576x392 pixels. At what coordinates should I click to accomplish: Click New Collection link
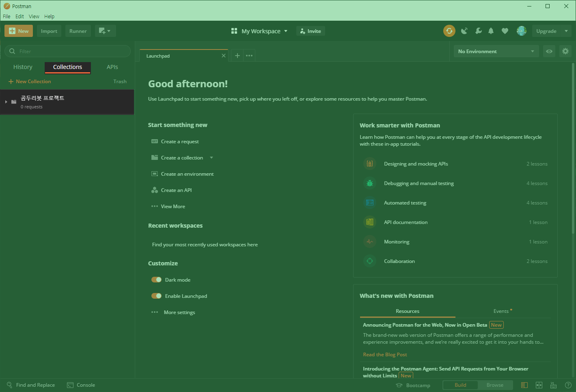tap(30, 82)
